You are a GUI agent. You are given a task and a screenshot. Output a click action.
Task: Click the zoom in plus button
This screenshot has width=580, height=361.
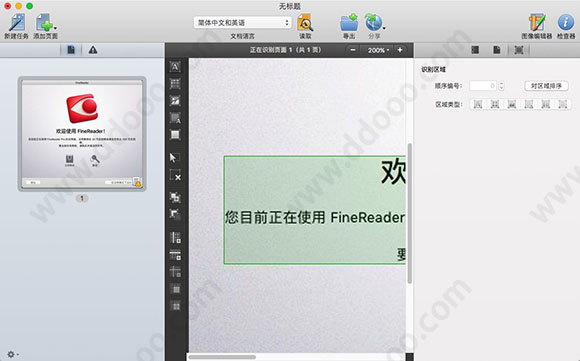[400, 50]
